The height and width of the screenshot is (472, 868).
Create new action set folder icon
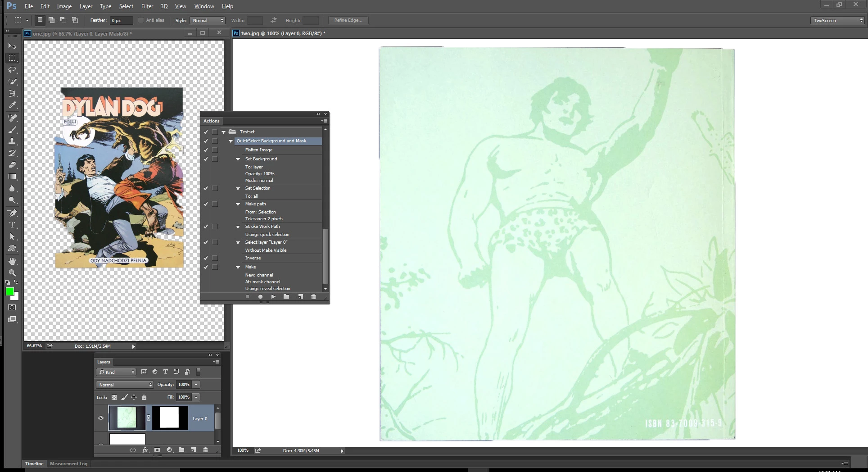(286, 297)
